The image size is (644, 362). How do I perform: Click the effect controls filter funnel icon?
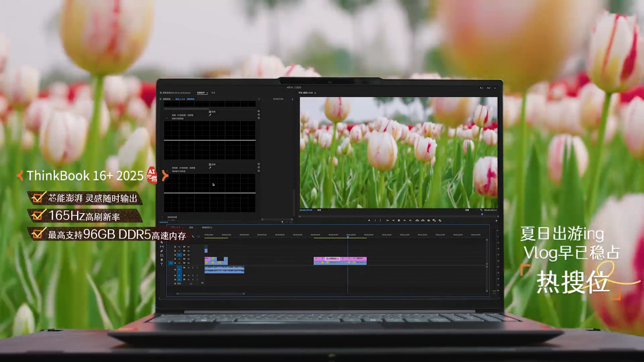coord(282,222)
